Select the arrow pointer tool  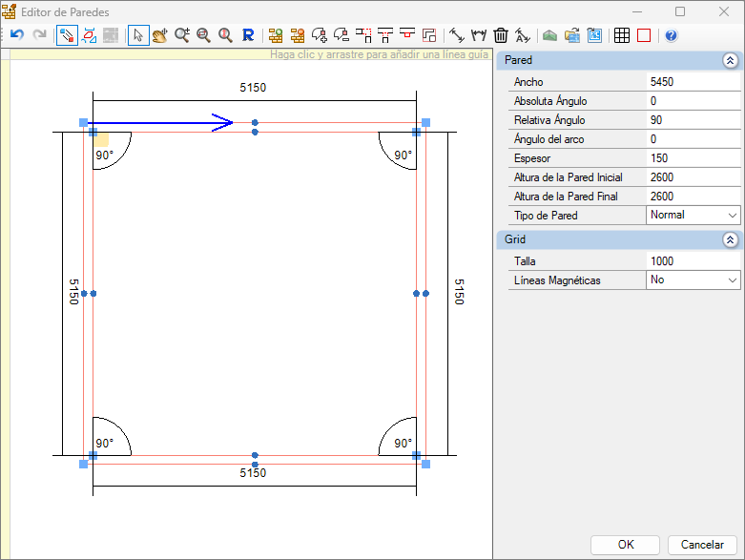(138, 35)
